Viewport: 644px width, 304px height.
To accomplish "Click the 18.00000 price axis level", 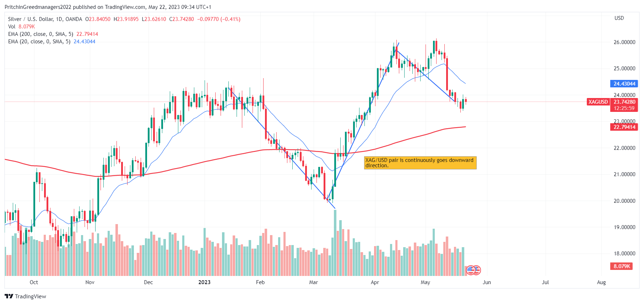I will (624, 254).
